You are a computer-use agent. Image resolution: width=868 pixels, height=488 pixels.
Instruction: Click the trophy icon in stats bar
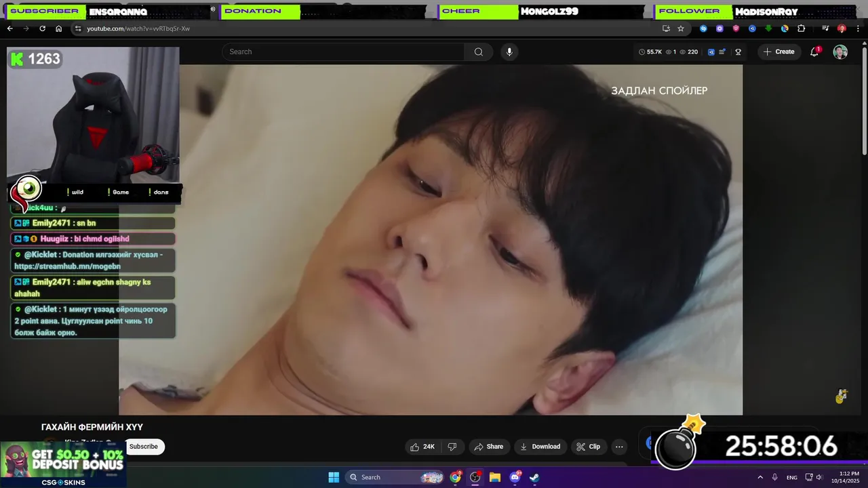click(738, 52)
